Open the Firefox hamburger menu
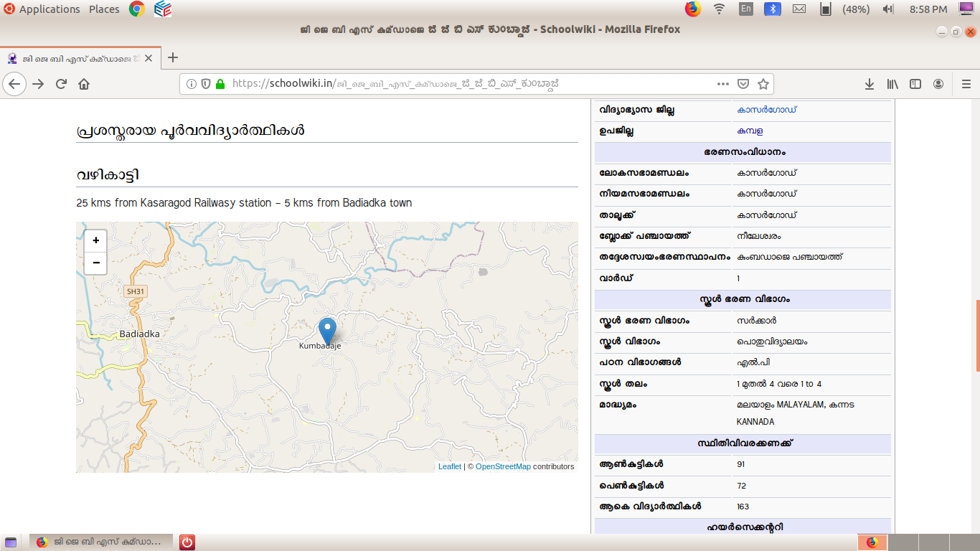 point(966,84)
